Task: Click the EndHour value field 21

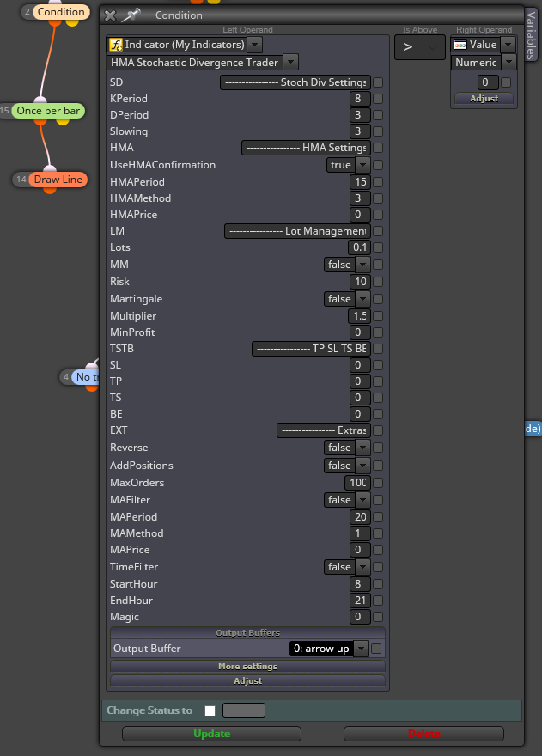Action: 360,601
